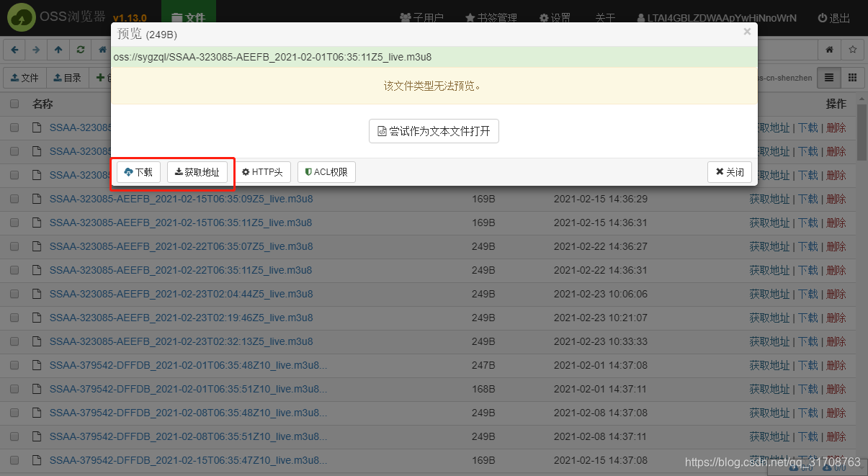Click the back navigation arrow icon
The width and height of the screenshot is (868, 476).
tap(14, 49)
